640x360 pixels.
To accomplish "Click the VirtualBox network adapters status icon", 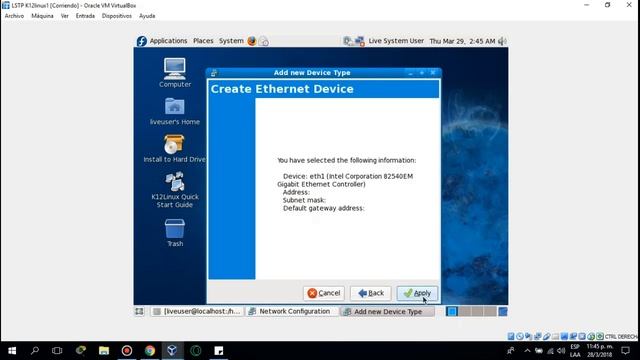I will tap(538, 336).
